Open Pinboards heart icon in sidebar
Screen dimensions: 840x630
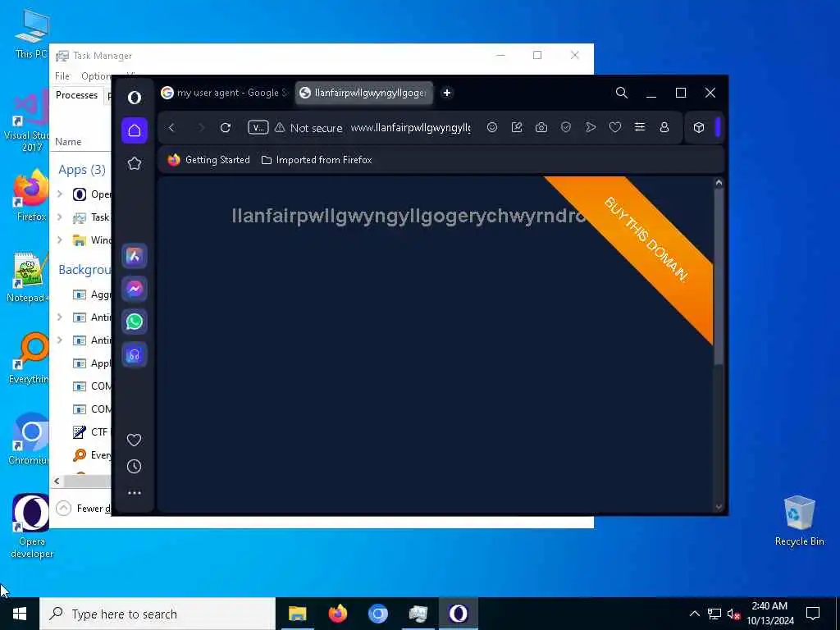pyautogui.click(x=134, y=440)
